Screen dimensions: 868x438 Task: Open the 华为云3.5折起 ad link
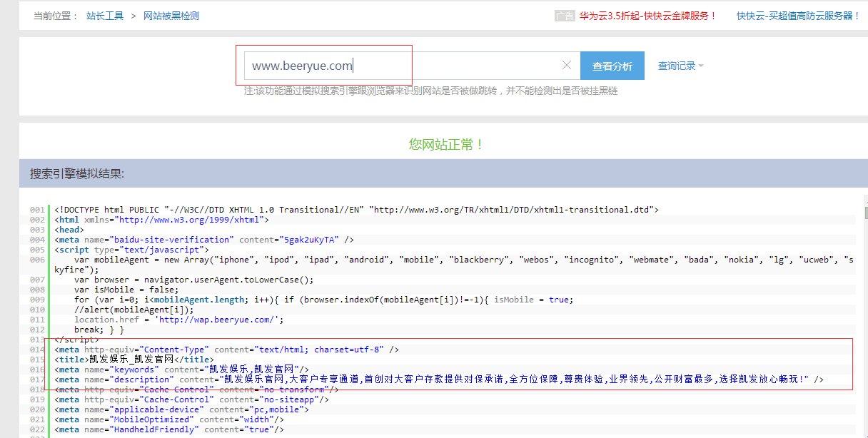coord(647,16)
